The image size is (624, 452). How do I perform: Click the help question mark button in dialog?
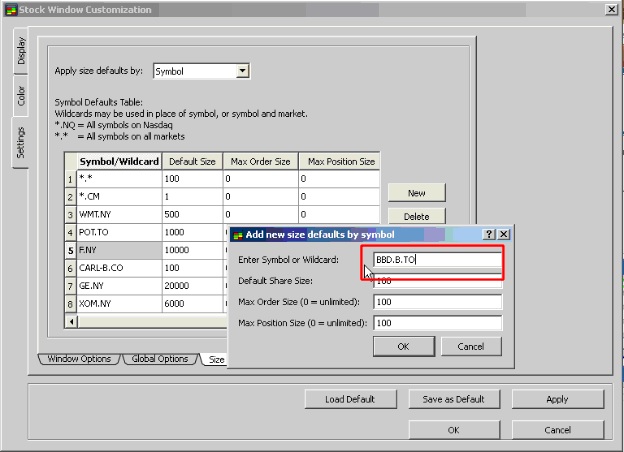[489, 234]
